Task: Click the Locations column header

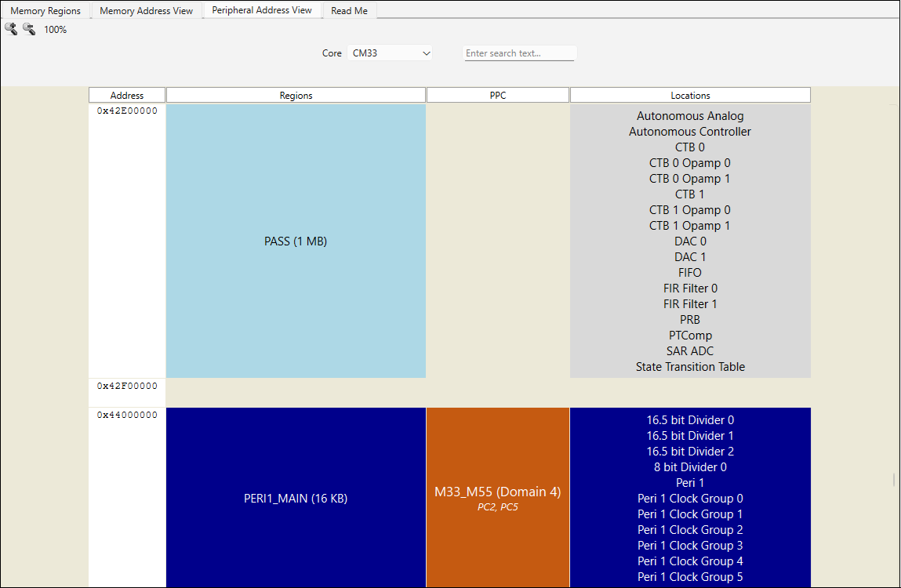Action: [x=690, y=96]
